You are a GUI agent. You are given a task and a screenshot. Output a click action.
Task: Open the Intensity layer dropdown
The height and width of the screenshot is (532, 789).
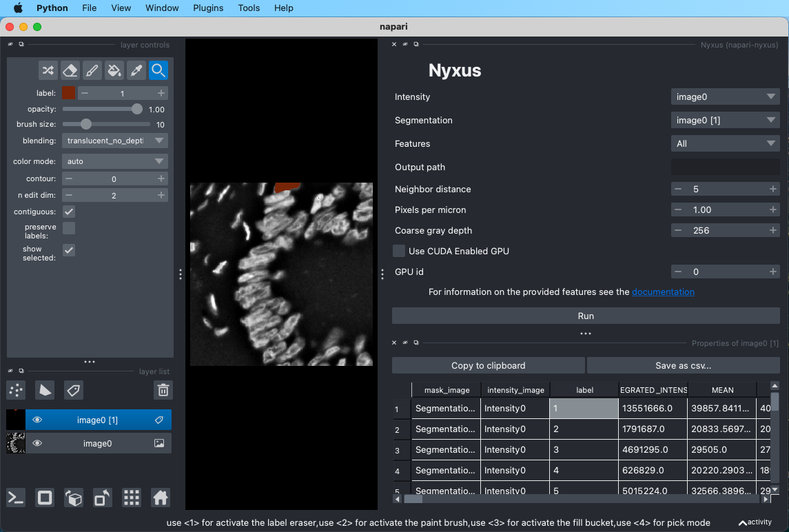[x=725, y=96]
